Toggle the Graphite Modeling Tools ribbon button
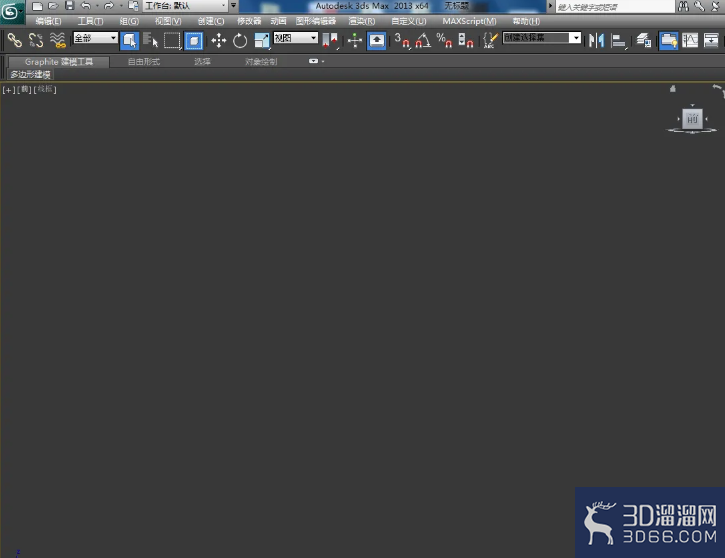The height and width of the screenshot is (558, 725). [x=669, y=41]
